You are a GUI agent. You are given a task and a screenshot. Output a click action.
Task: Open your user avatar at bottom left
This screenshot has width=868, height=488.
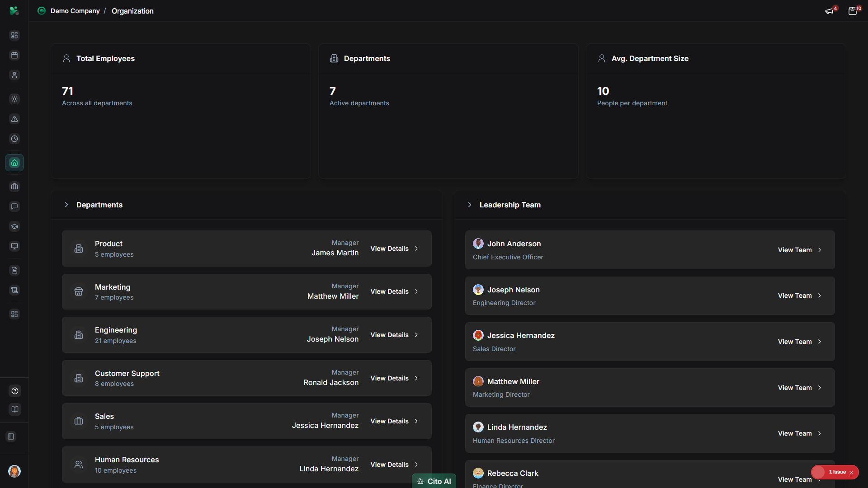pyautogui.click(x=14, y=471)
